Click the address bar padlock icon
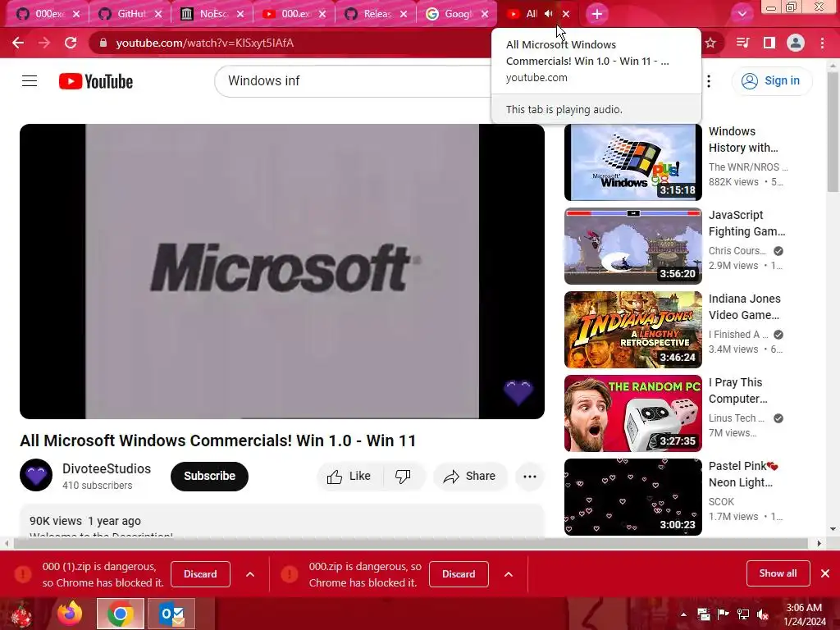The height and width of the screenshot is (630, 840). click(103, 43)
